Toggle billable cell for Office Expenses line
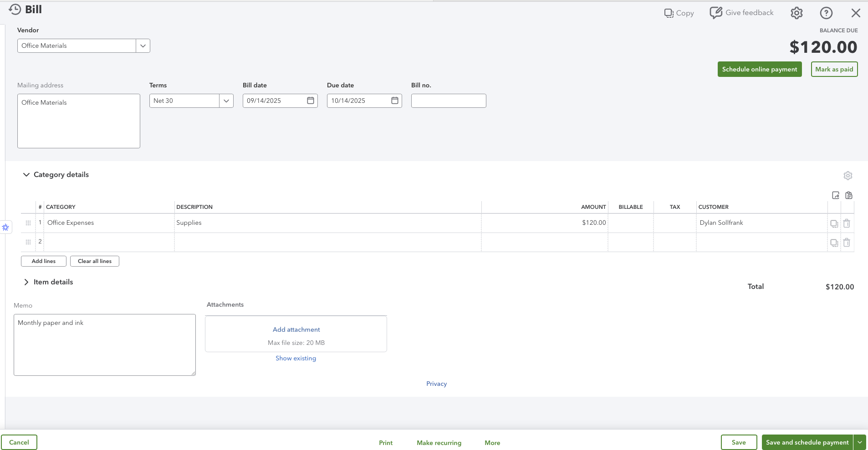This screenshot has height=450, width=868. tap(630, 223)
